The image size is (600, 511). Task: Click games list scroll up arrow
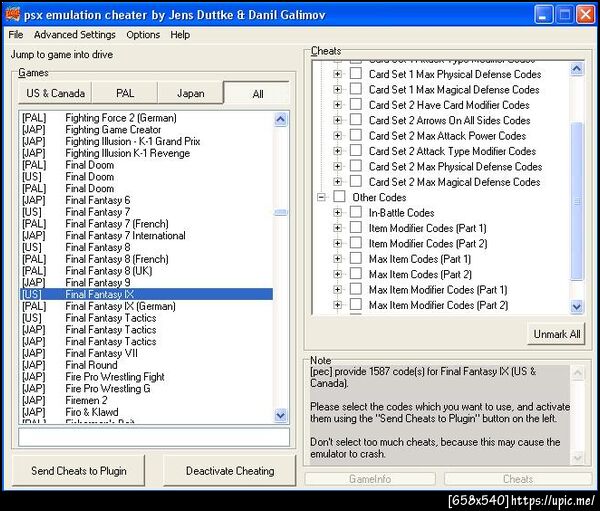(x=281, y=120)
